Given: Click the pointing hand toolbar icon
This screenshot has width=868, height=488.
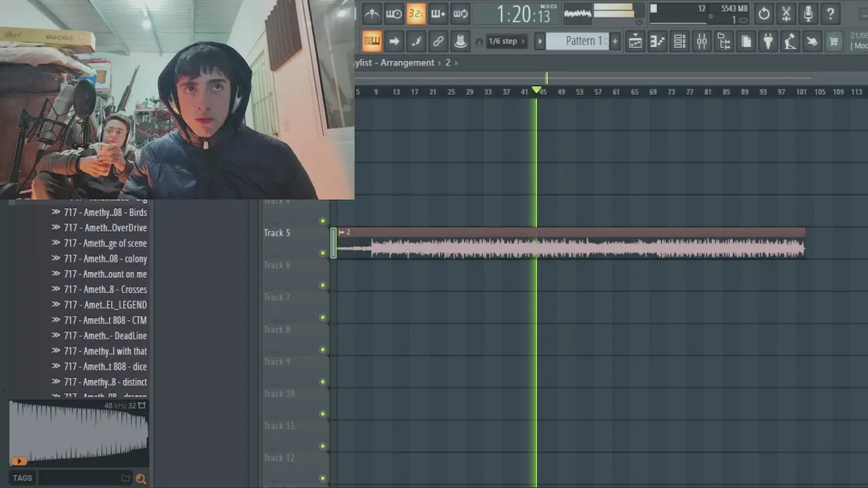Looking at the screenshot, I should 812,42.
